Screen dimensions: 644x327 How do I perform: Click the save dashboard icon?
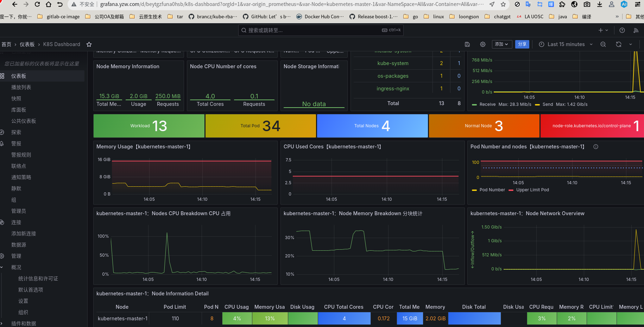click(467, 44)
